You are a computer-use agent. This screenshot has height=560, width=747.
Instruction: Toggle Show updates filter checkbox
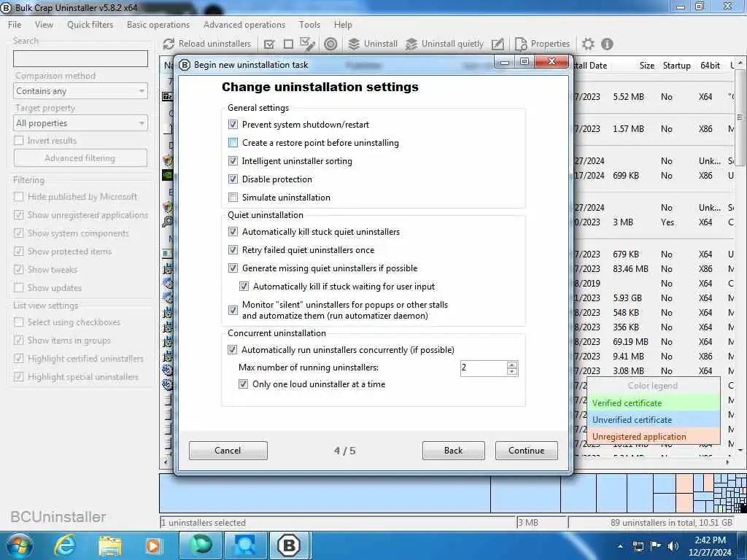click(x=19, y=287)
